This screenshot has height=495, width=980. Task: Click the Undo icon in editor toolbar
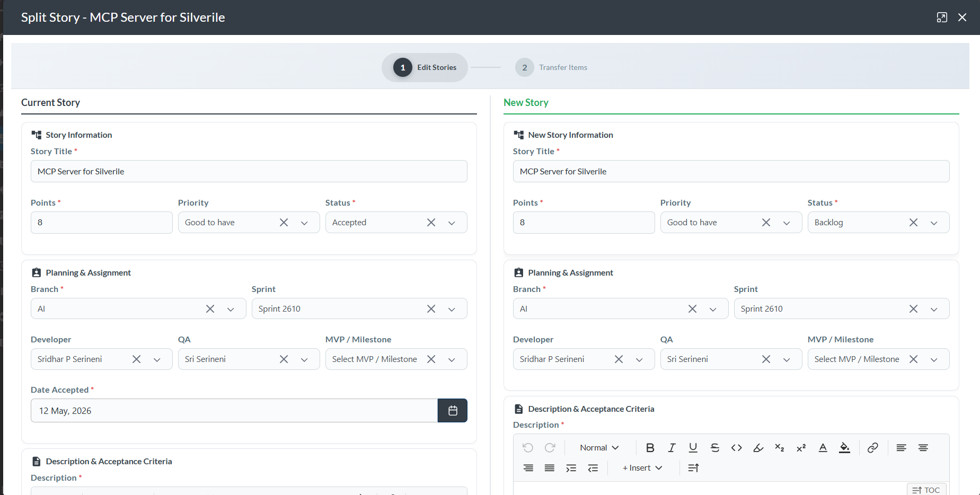[527, 448]
